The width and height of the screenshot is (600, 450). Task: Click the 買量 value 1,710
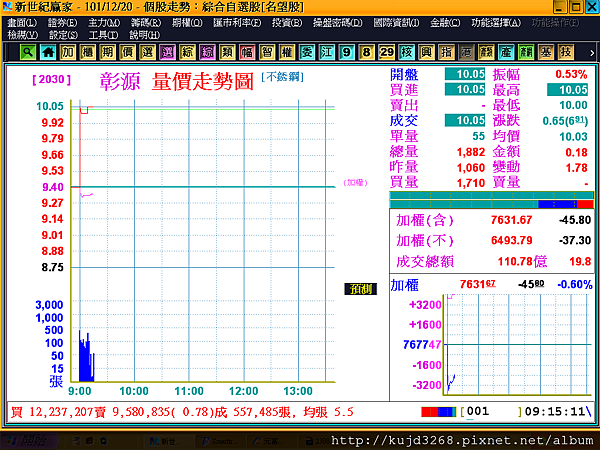click(x=471, y=183)
